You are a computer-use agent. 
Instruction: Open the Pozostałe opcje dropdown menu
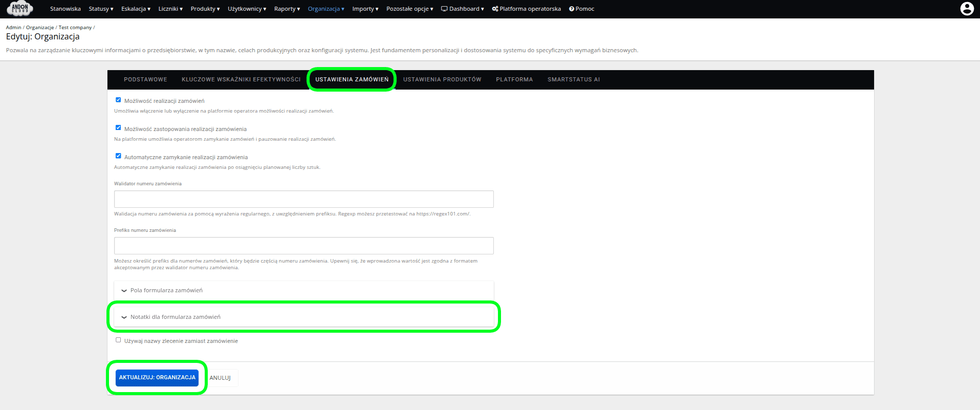[x=409, y=9]
